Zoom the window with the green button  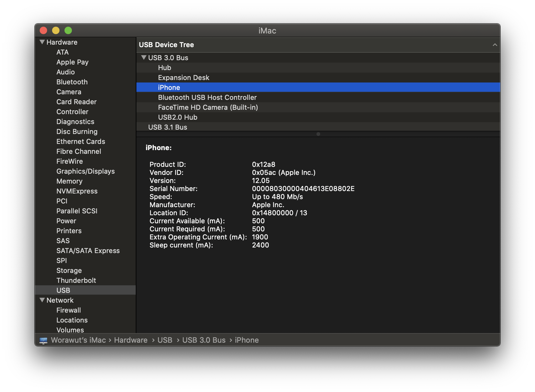pos(68,30)
